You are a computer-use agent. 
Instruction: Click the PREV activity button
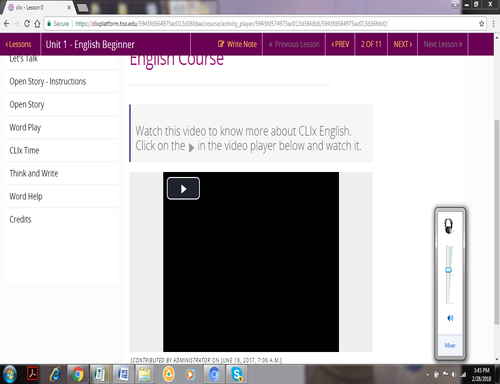tap(340, 44)
